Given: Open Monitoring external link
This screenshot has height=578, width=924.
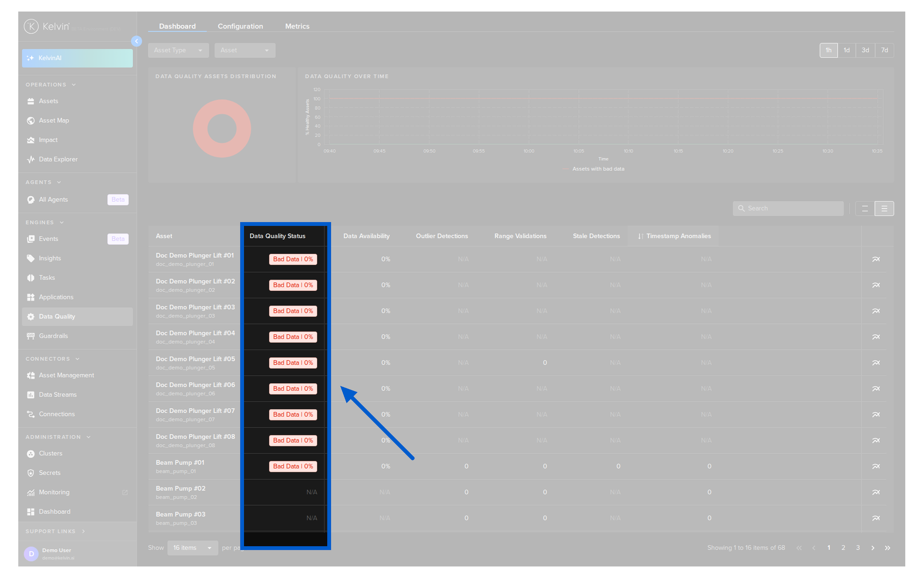Looking at the screenshot, I should (77, 493).
